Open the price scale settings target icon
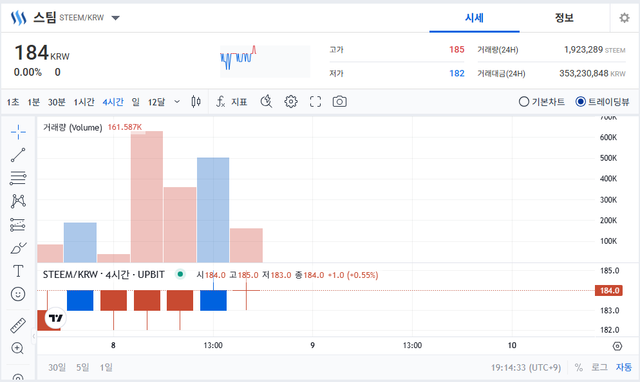 [x=617, y=346]
